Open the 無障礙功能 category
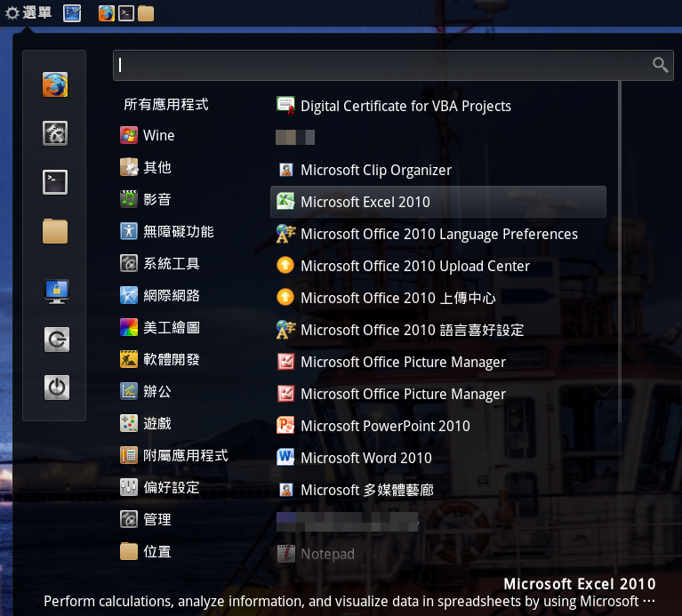This screenshot has width=682, height=616. (x=167, y=231)
